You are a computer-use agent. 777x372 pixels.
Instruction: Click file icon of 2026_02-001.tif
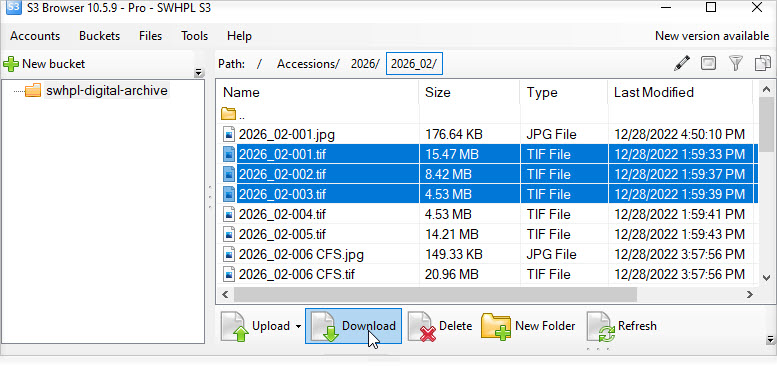coord(228,155)
